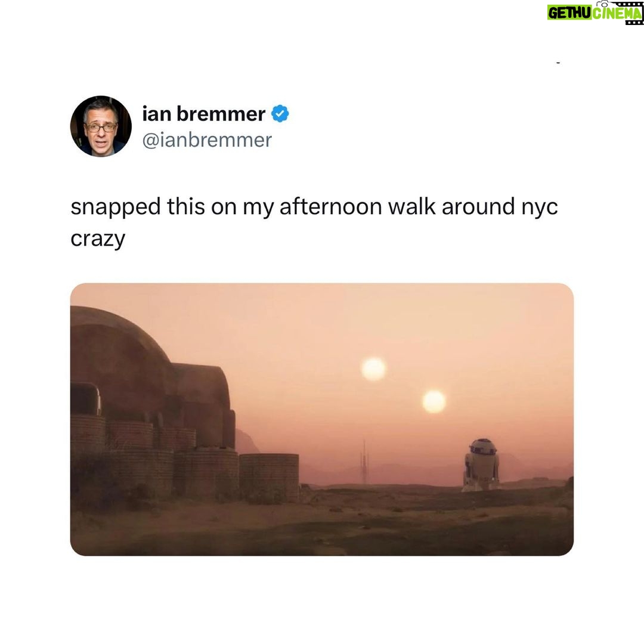644x644 pixels.
Task: Click the standalone cylindrical tank in photo
Action: tap(269, 478)
